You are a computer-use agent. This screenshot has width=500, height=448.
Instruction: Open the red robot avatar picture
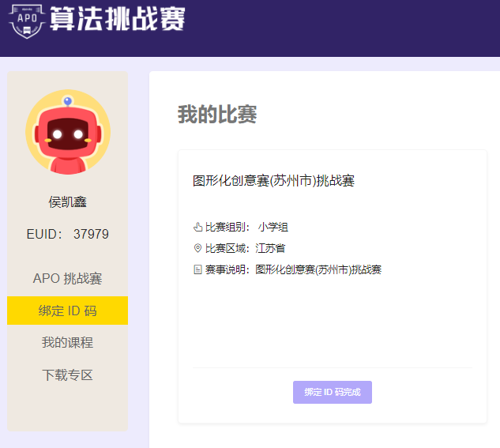[68, 133]
